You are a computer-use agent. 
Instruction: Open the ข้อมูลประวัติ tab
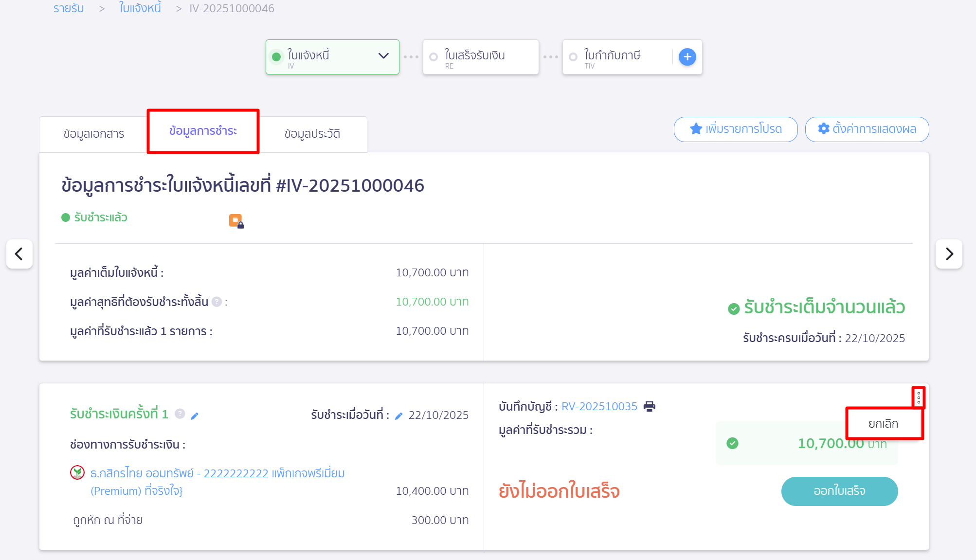tap(312, 134)
